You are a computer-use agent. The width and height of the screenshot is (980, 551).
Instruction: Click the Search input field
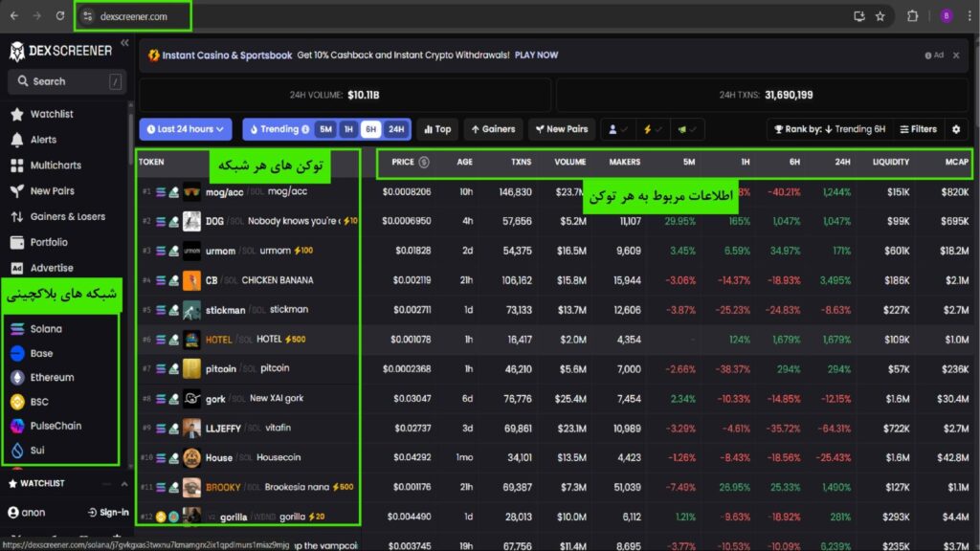(x=67, y=81)
